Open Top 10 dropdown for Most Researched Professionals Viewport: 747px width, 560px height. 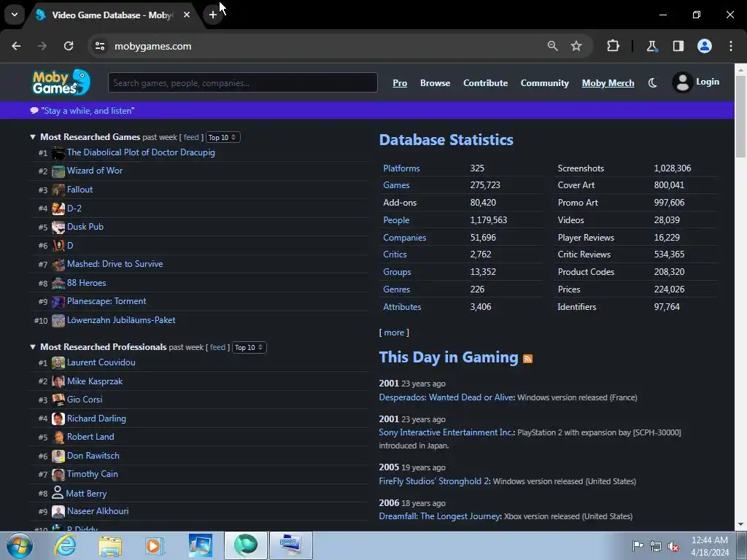pos(249,348)
